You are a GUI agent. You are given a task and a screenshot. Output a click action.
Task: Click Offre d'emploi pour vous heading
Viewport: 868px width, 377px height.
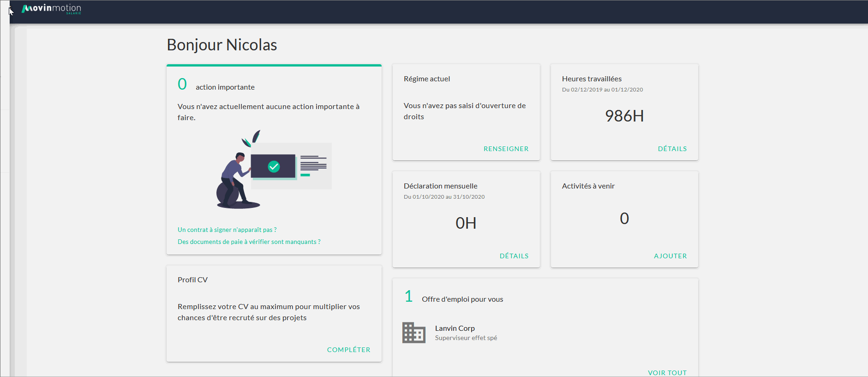point(462,299)
